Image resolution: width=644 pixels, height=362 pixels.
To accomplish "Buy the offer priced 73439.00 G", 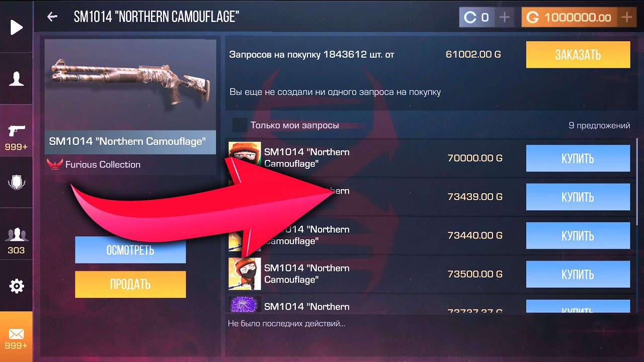I will [x=578, y=197].
